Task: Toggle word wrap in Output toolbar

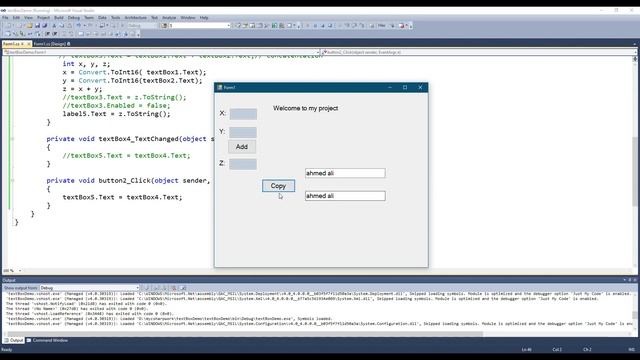Action: pos(183,288)
